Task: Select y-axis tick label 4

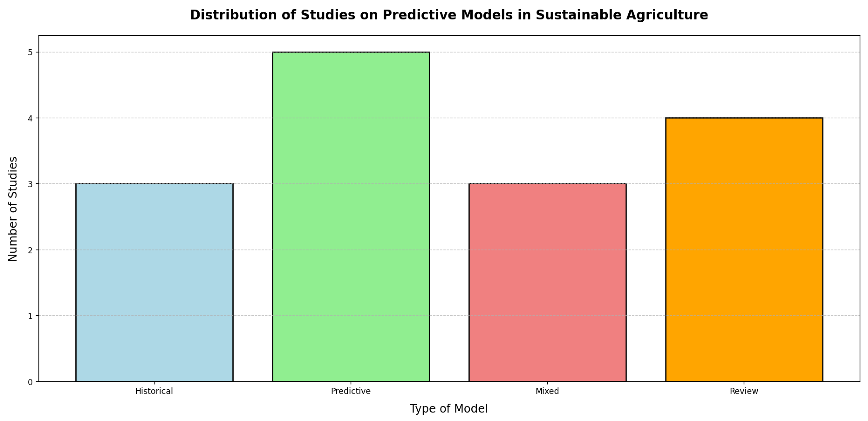Action: [30, 118]
